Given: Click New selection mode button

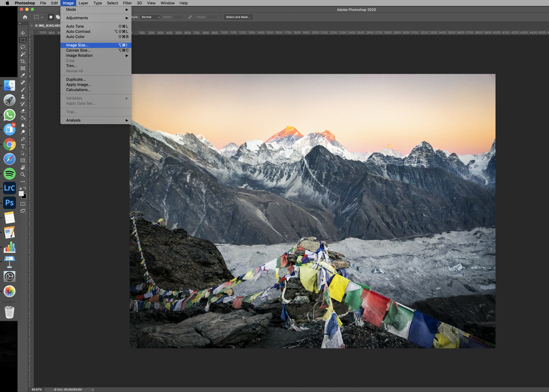Looking at the screenshot, I should point(51,17).
